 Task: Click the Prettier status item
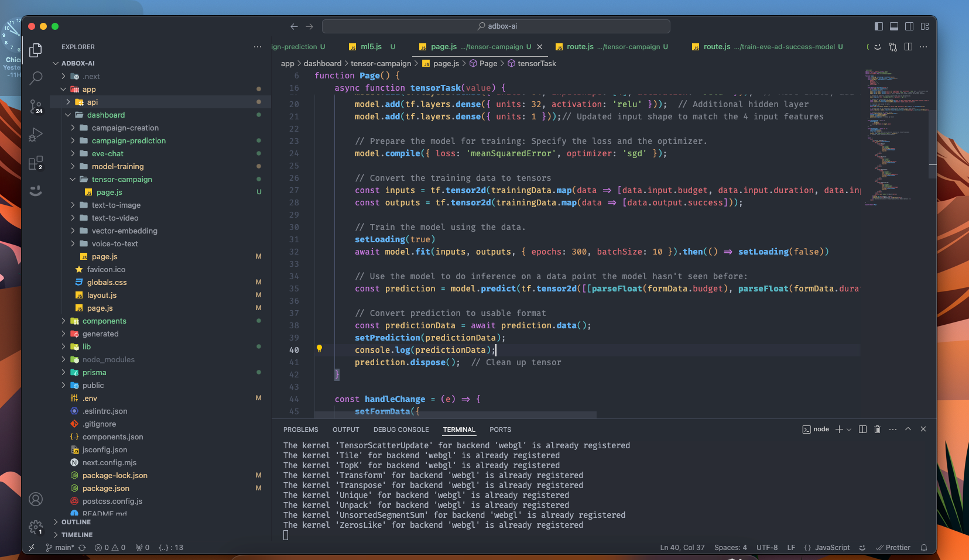click(x=893, y=548)
